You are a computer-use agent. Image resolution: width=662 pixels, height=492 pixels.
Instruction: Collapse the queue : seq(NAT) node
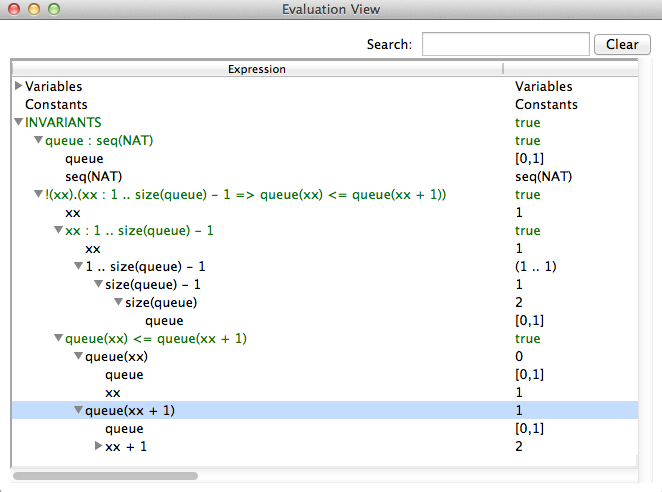click(39, 141)
